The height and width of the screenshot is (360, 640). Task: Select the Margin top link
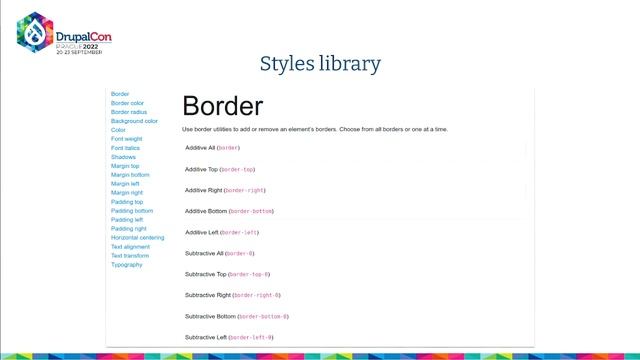tap(125, 166)
